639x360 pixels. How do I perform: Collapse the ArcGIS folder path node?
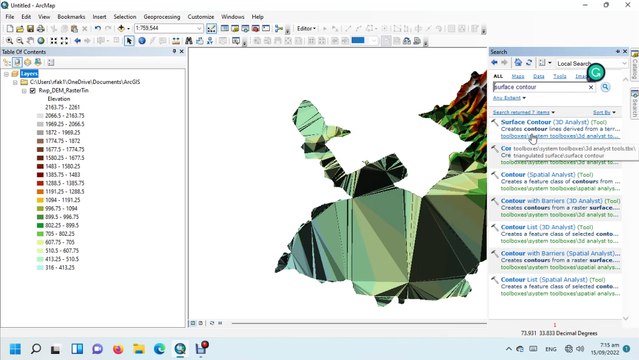click(15, 82)
